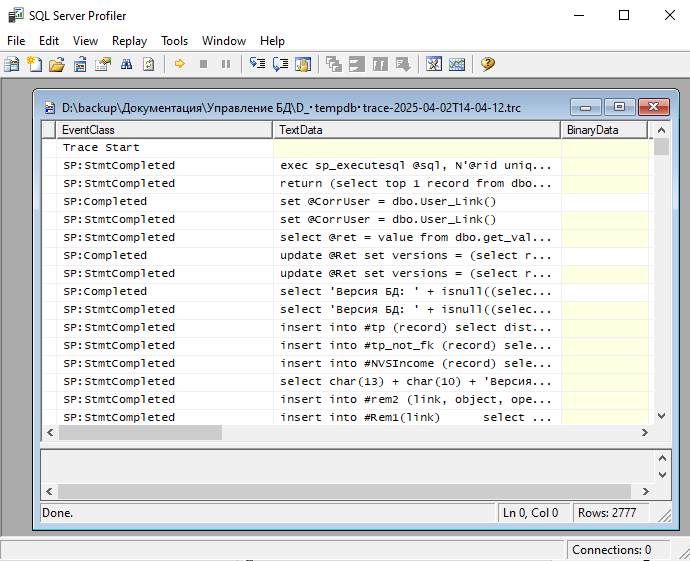Click detail pane scroll down arrow
This screenshot has width=690, height=561.
coord(662,475)
